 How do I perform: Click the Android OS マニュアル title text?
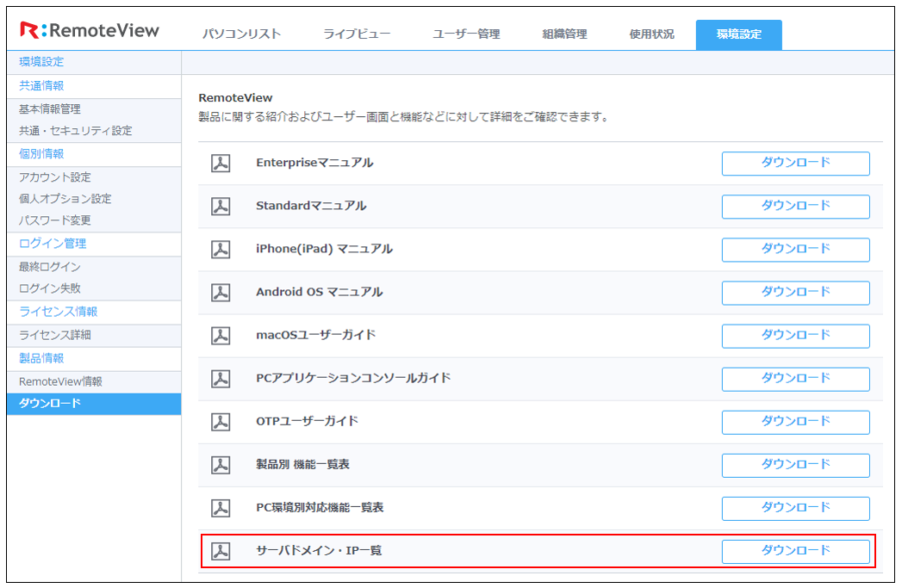(320, 293)
